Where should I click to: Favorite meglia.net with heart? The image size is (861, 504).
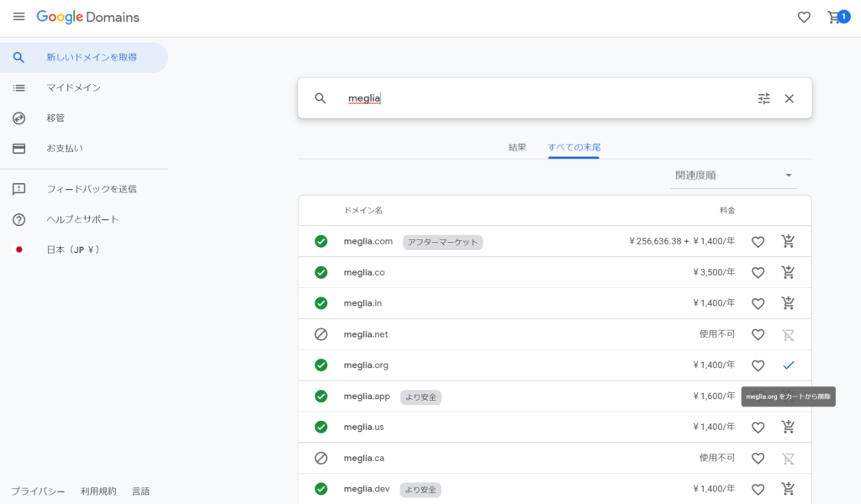coord(758,334)
